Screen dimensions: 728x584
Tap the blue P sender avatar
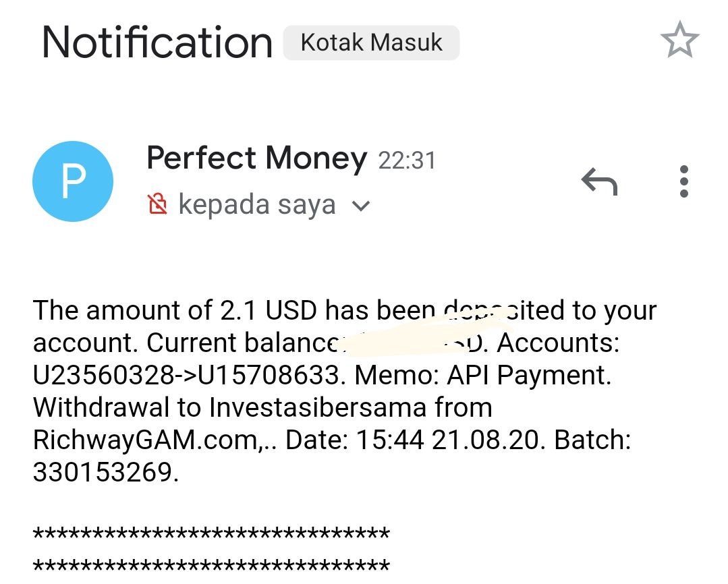[73, 181]
